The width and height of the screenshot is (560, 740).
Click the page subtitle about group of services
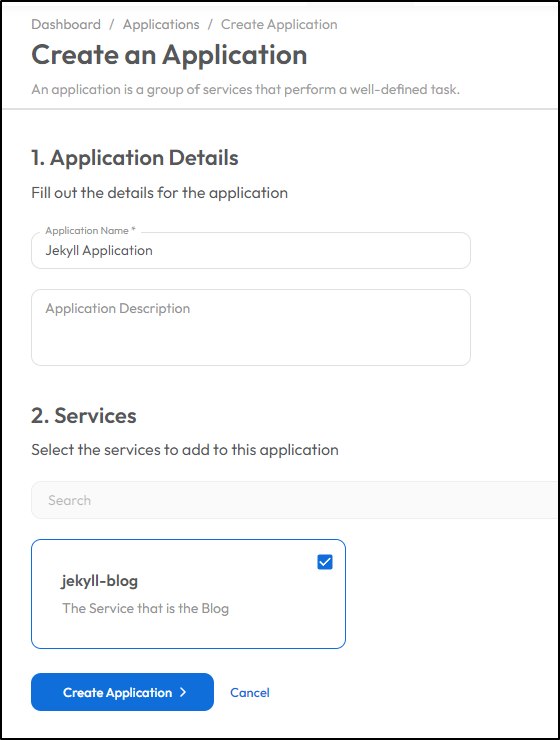[x=245, y=90]
